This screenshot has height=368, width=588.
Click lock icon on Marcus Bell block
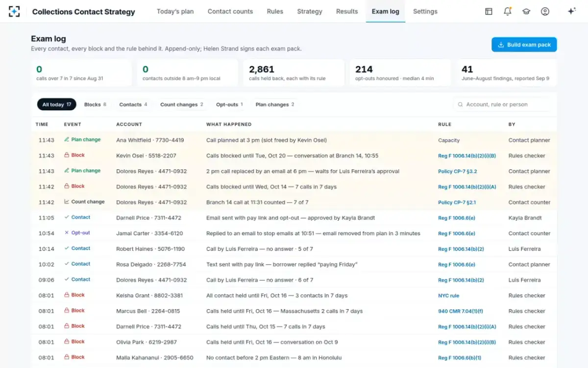67,311
